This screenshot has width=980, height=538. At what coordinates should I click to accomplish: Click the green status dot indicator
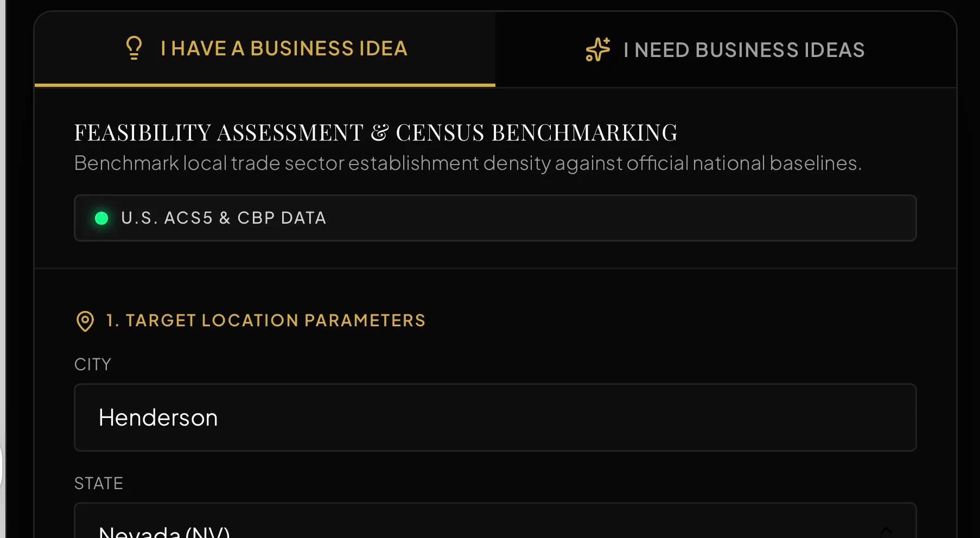coord(101,218)
